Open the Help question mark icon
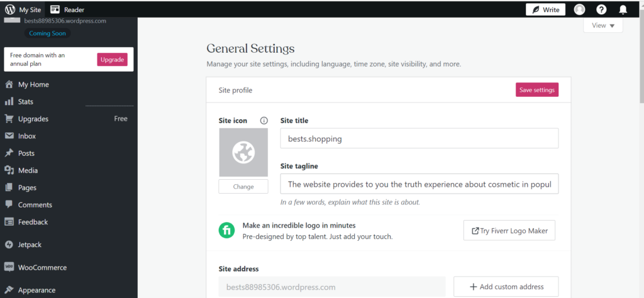The height and width of the screenshot is (298, 644). coord(601,9)
